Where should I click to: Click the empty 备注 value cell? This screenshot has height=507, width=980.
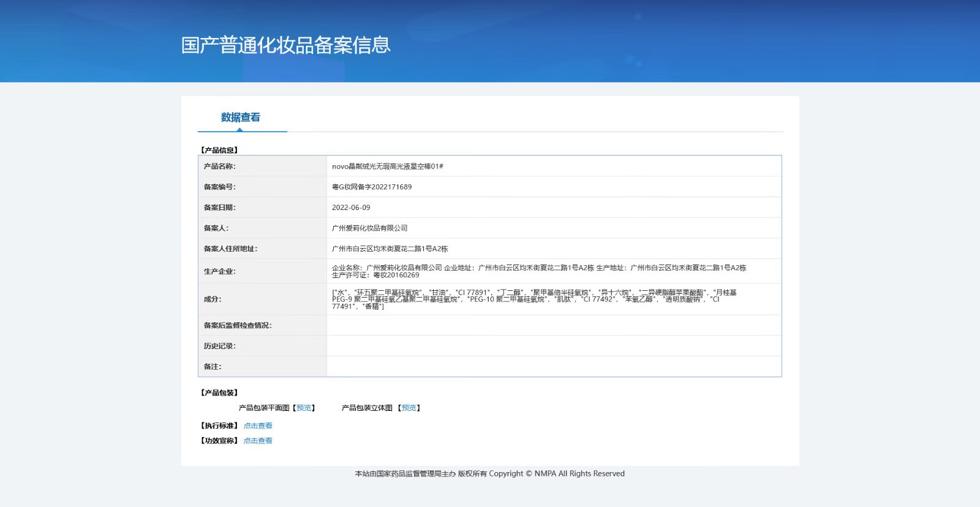click(554, 367)
